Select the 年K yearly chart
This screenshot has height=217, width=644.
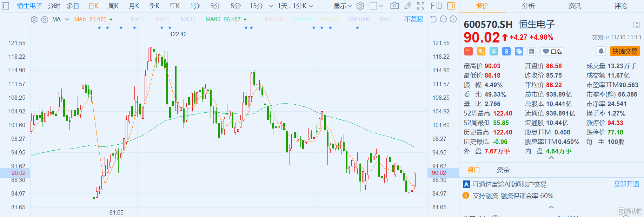point(174,6)
